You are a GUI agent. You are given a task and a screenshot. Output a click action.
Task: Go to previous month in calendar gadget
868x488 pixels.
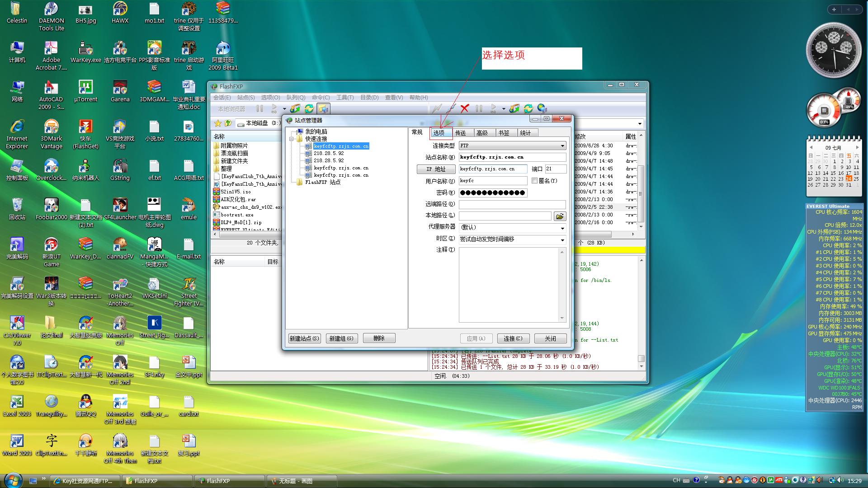811,147
